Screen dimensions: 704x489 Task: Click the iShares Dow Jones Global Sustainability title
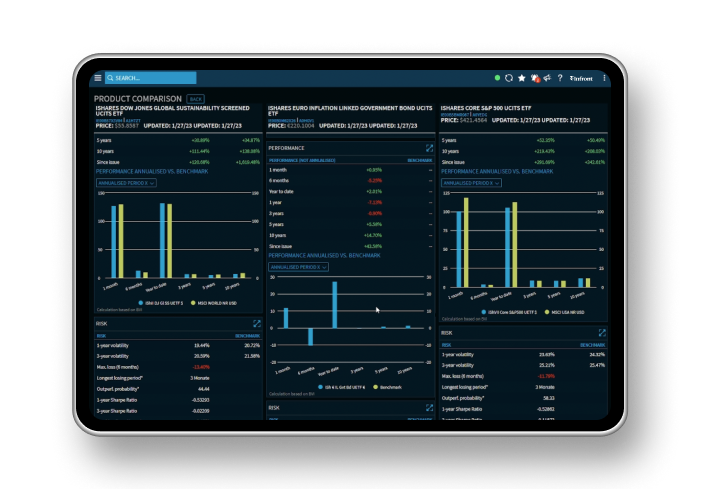click(172, 111)
